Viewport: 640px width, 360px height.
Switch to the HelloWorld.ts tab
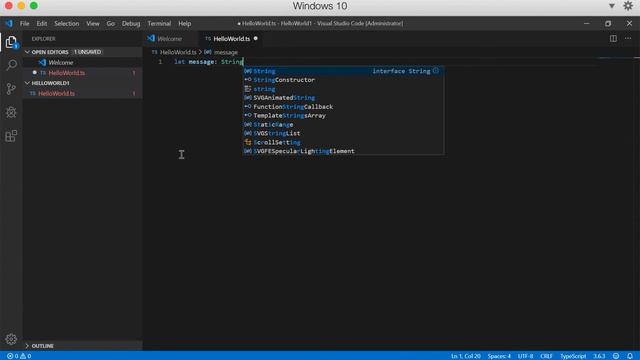click(231, 38)
